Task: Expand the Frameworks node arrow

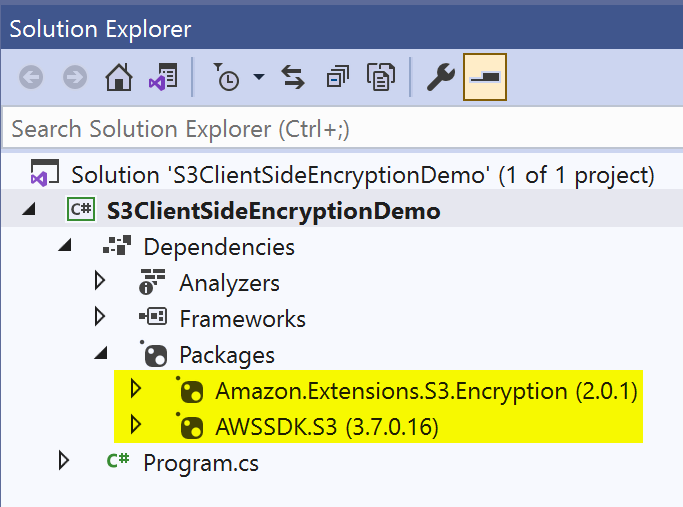Action: 100,318
